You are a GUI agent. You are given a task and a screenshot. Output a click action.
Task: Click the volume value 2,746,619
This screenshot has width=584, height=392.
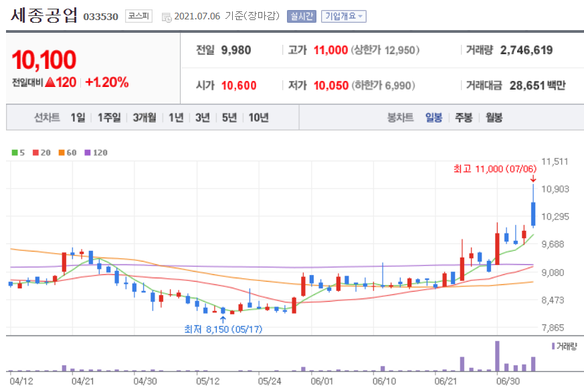point(526,50)
